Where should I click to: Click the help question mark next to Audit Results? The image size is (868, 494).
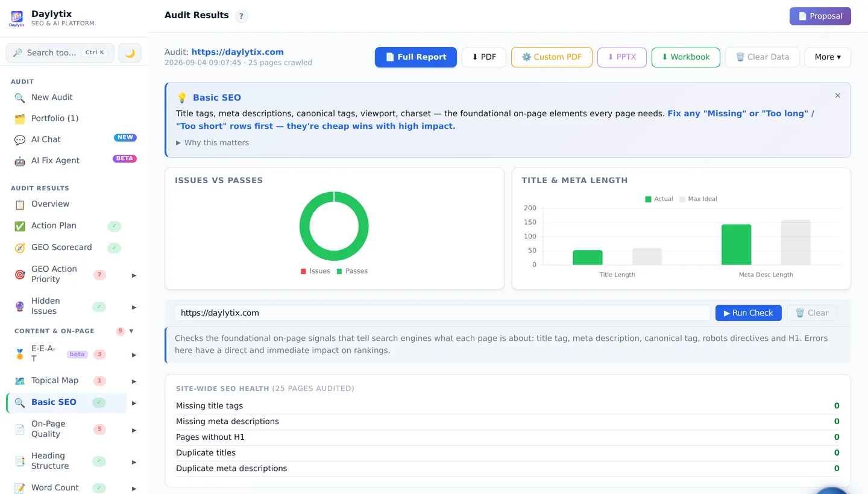241,16
